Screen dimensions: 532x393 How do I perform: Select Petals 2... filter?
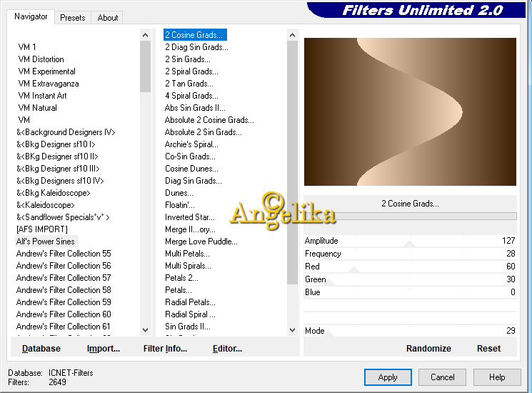click(181, 278)
